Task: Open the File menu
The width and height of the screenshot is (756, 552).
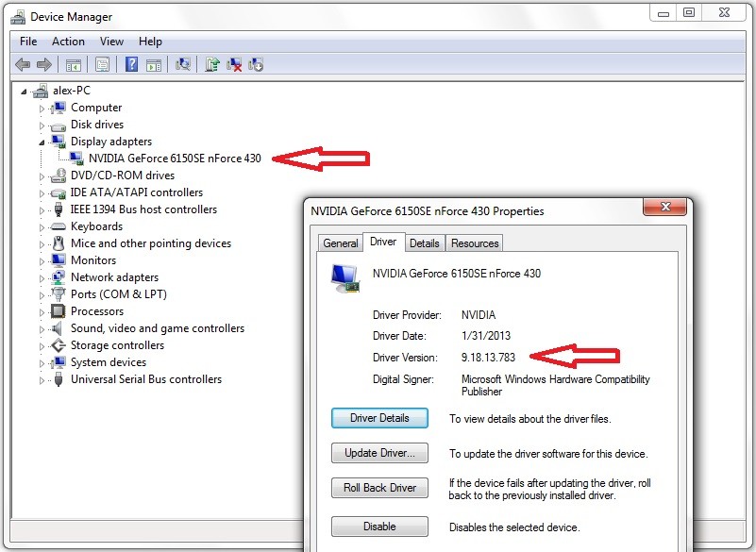Action: pos(28,42)
